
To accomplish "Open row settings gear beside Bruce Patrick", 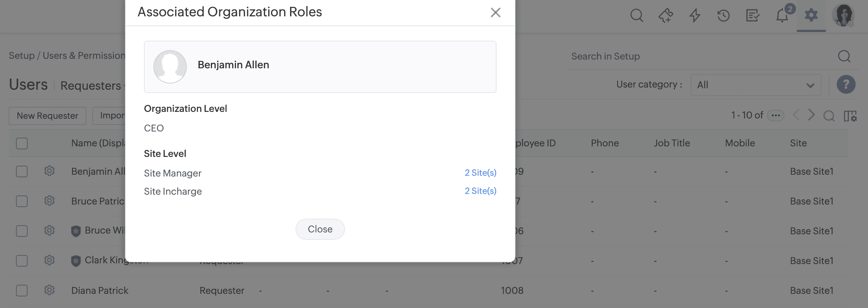I will (x=49, y=201).
